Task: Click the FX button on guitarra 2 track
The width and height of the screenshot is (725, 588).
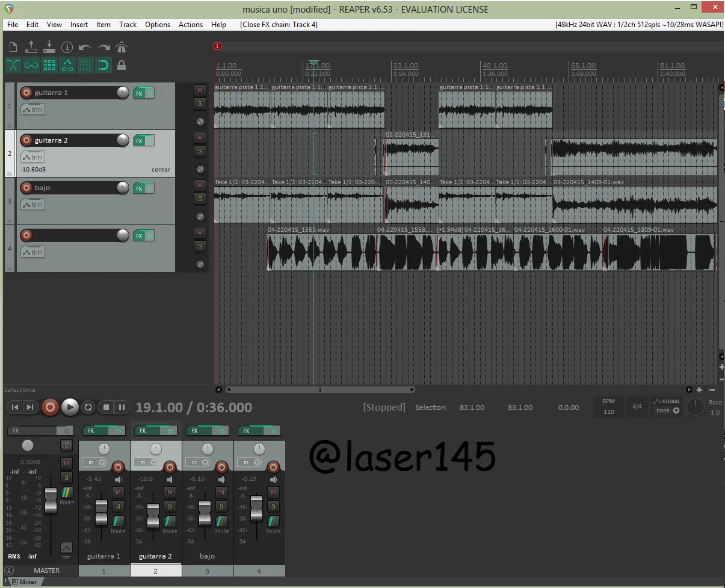Action: pos(139,141)
